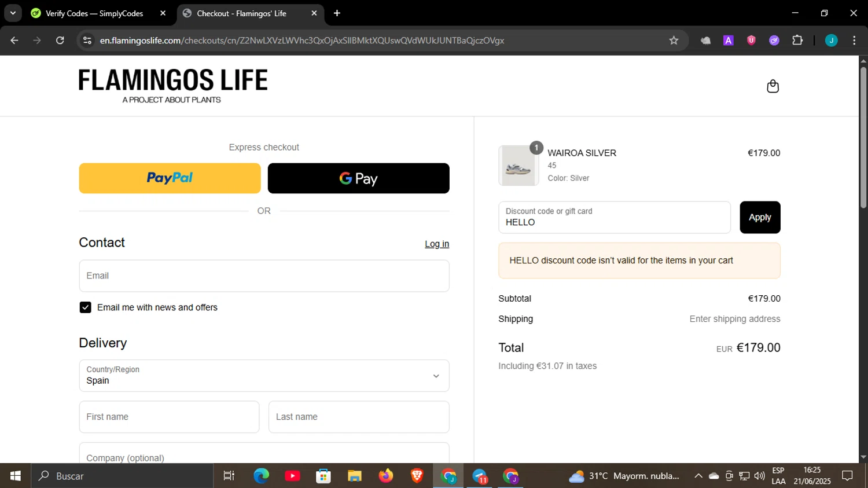Open Brave browser from taskbar
The image size is (868, 488).
tap(417, 476)
